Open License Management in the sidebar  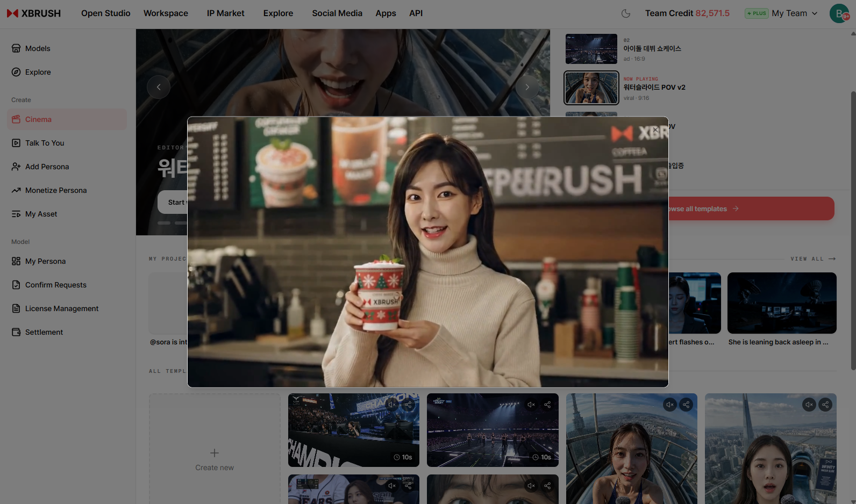point(67,308)
